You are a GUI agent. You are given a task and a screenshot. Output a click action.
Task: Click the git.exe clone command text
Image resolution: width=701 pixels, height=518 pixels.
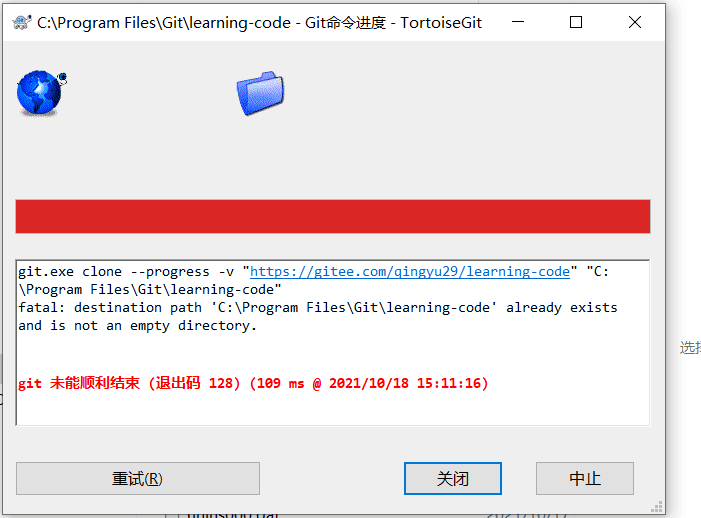point(126,272)
